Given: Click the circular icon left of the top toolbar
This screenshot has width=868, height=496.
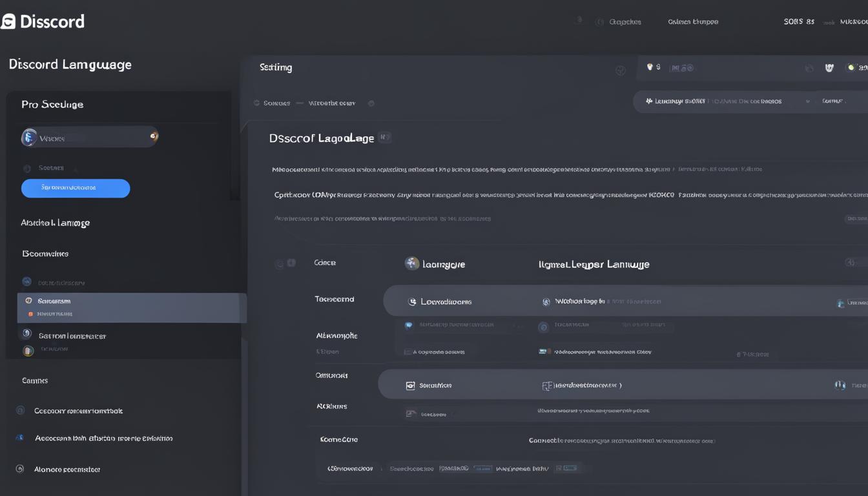Looking at the screenshot, I should 621,70.
